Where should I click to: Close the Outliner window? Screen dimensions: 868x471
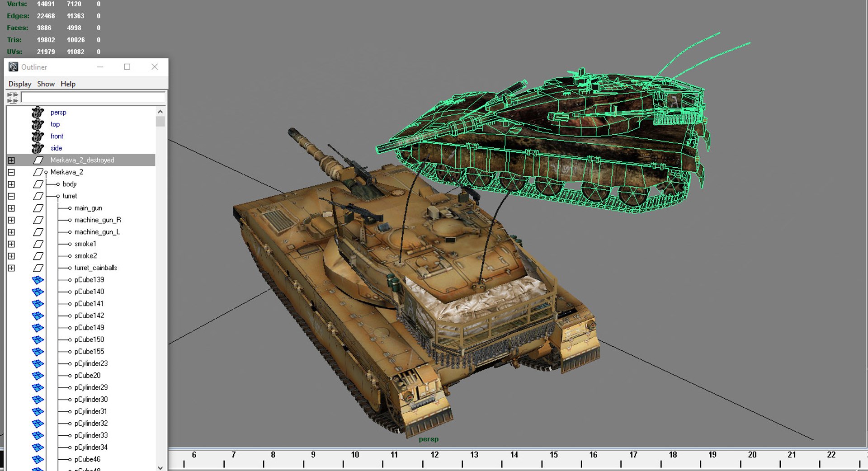tap(155, 67)
